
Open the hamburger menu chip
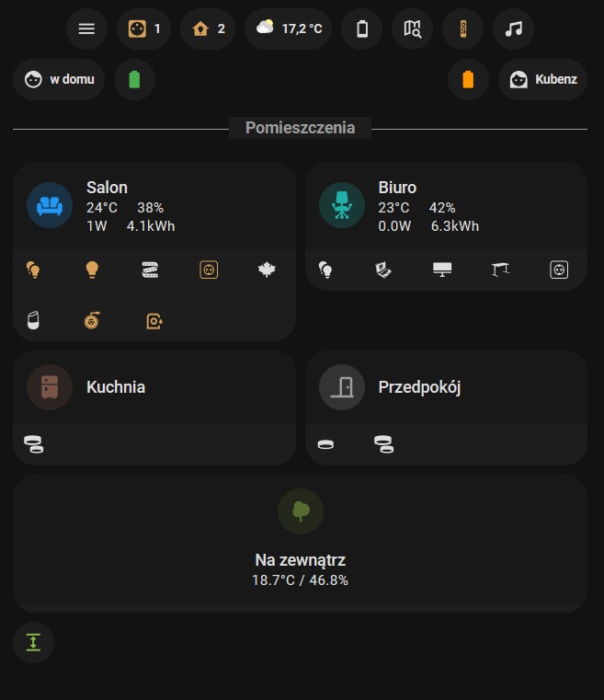(x=86, y=29)
